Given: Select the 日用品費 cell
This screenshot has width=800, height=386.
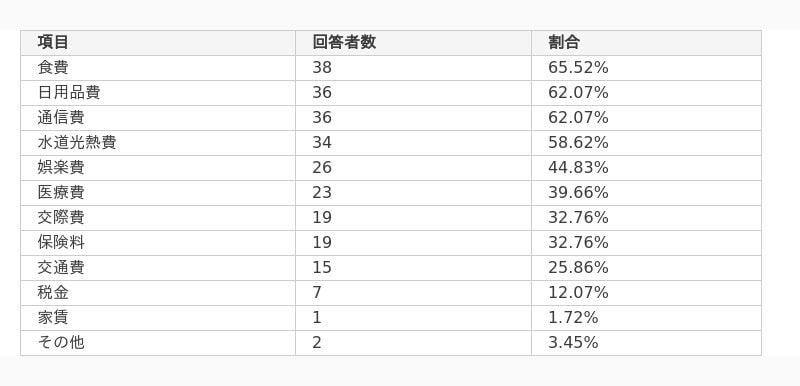Looking at the screenshot, I should click(x=158, y=93).
